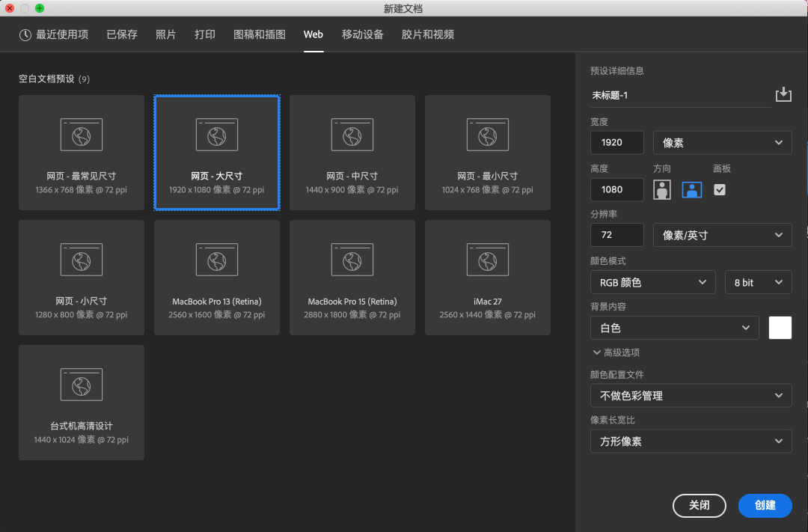Click the 关闭 button
The height and width of the screenshot is (532, 808).
click(x=699, y=505)
